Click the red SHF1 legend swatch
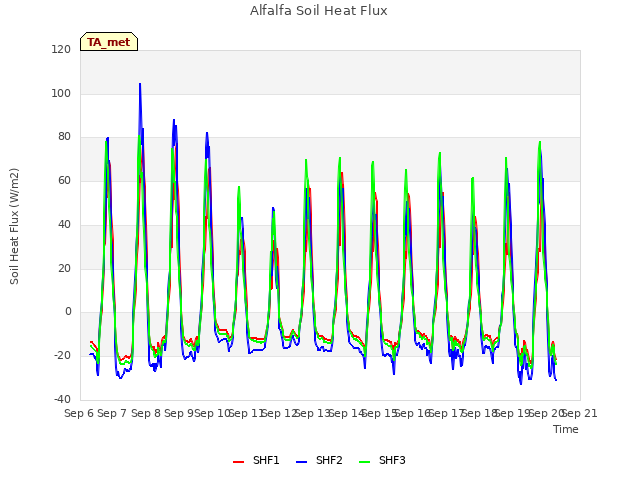 pos(238,462)
